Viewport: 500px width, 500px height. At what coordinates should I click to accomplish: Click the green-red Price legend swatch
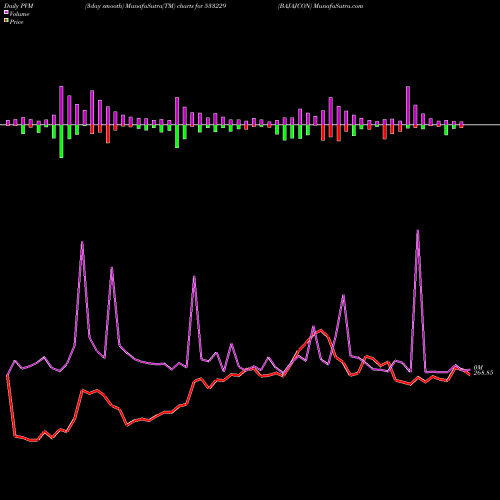6,21
